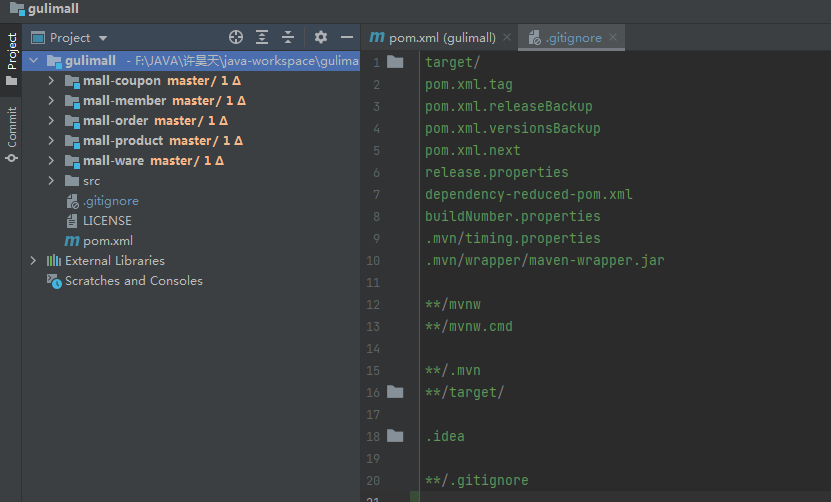Expand the mall-coupon module

(51, 81)
